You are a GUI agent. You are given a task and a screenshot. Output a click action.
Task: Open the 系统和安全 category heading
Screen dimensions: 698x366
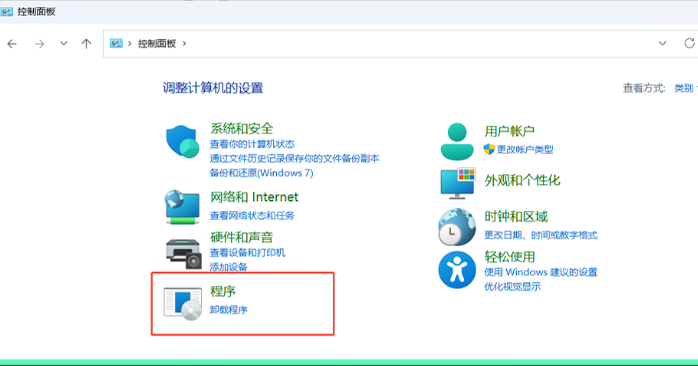(x=241, y=128)
